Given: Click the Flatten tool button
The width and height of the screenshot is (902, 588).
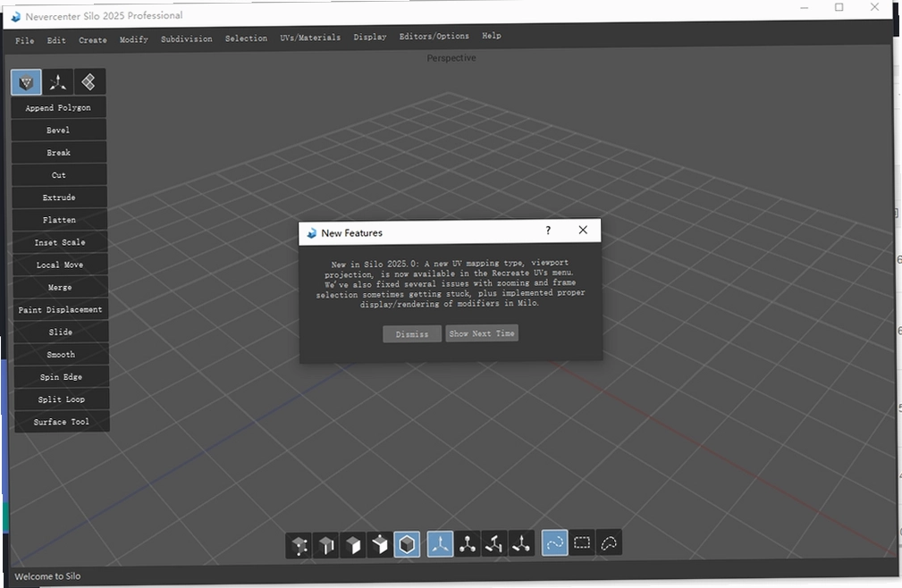Looking at the screenshot, I should click(59, 220).
